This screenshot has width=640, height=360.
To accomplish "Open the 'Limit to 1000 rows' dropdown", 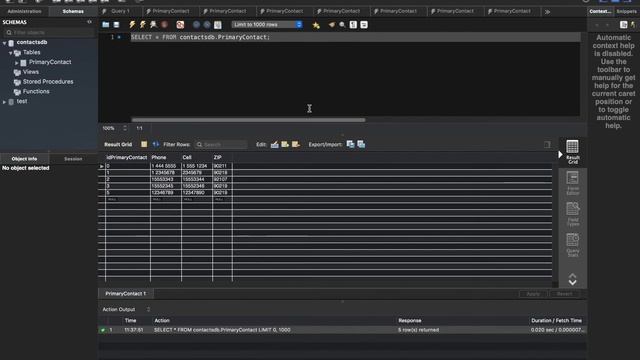I will [x=267, y=25].
